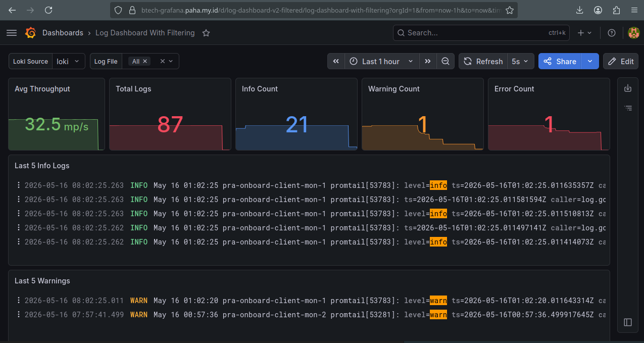644x343 pixels.
Task: Open outline icon in right sidebar
Action: tap(628, 108)
